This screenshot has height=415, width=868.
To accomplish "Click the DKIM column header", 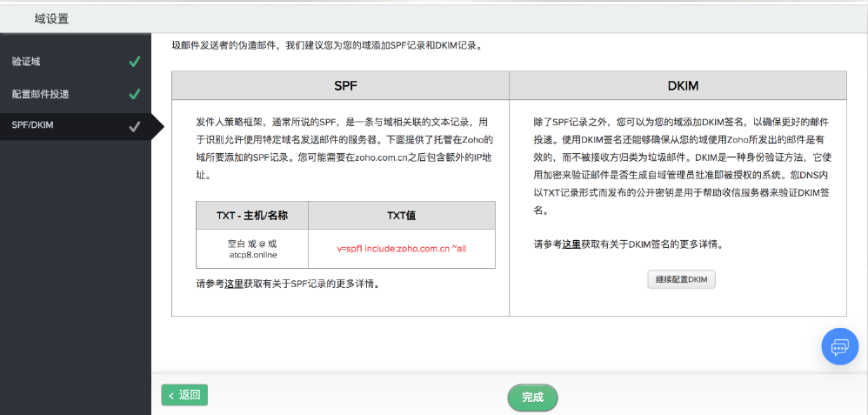I will click(678, 87).
